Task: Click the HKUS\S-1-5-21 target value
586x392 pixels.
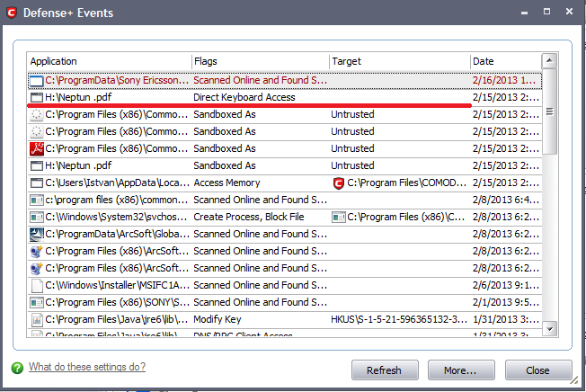Action: (x=399, y=319)
